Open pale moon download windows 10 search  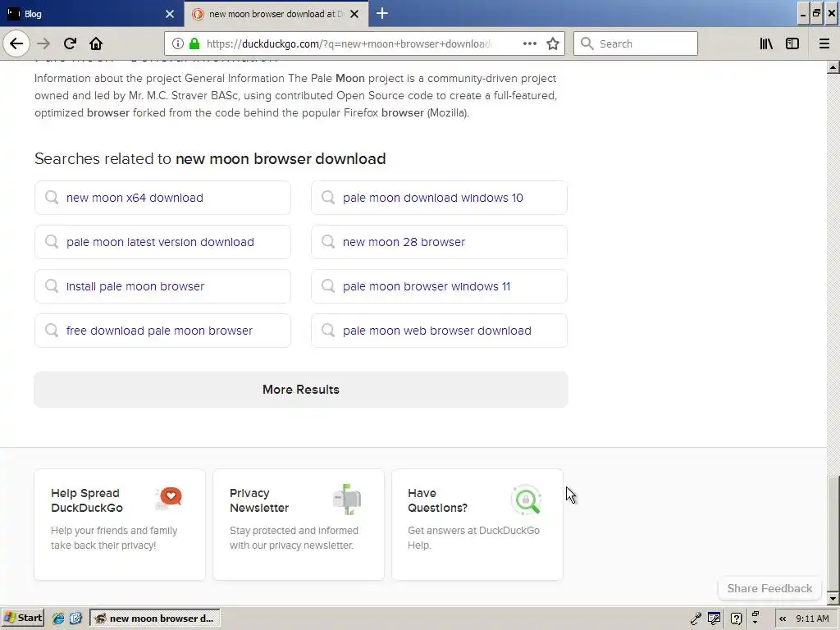(439, 198)
